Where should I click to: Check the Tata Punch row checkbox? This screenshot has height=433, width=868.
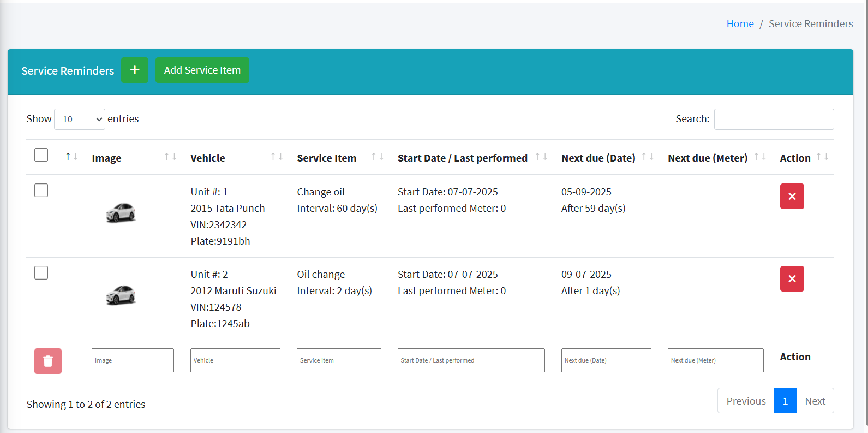point(41,191)
